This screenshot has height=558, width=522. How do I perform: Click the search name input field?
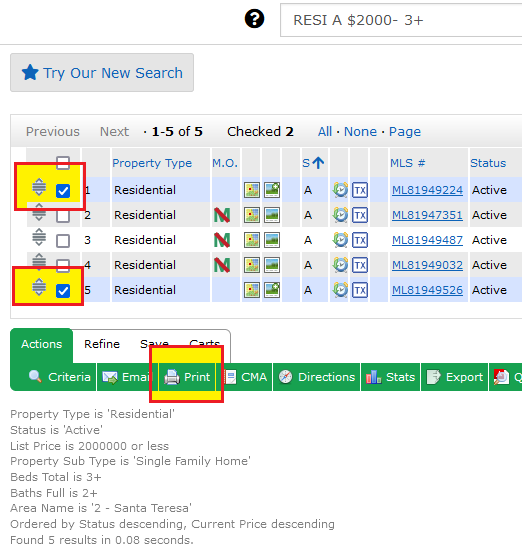(x=401, y=20)
